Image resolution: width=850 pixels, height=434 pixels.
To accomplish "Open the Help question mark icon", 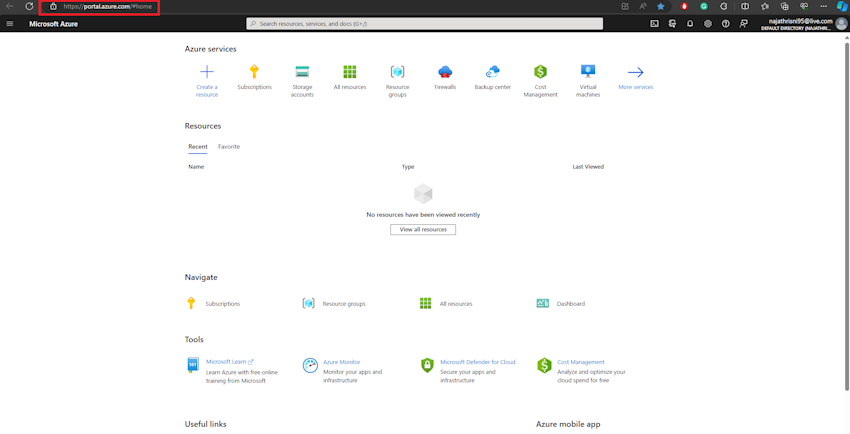I will point(725,24).
